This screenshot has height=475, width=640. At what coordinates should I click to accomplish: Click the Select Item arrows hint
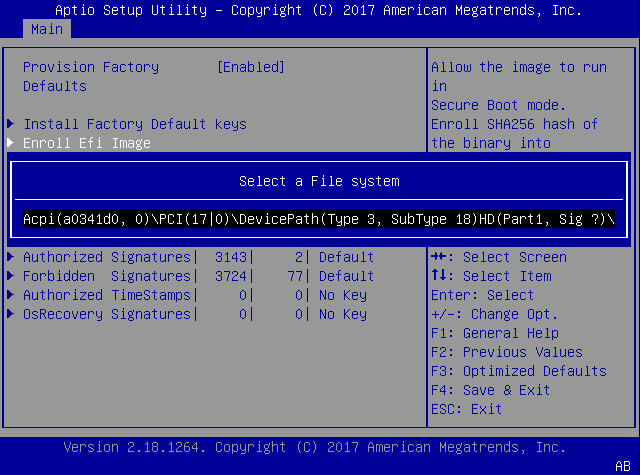(491, 276)
